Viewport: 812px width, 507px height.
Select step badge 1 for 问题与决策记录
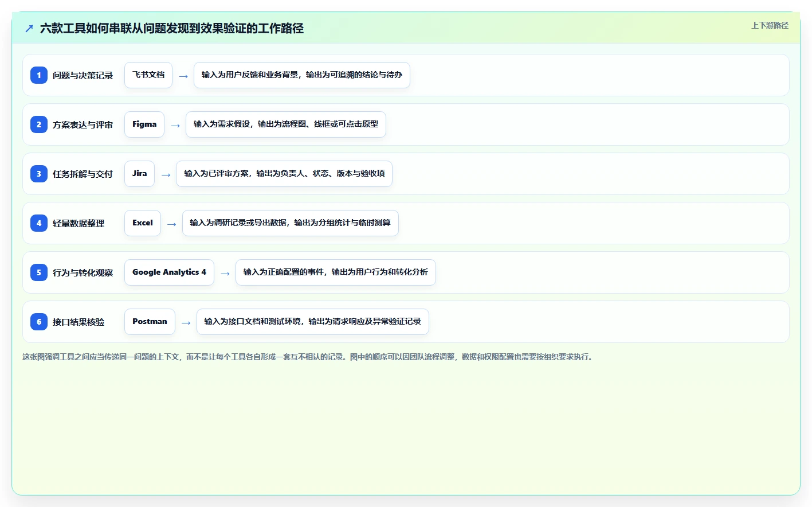pos(39,75)
